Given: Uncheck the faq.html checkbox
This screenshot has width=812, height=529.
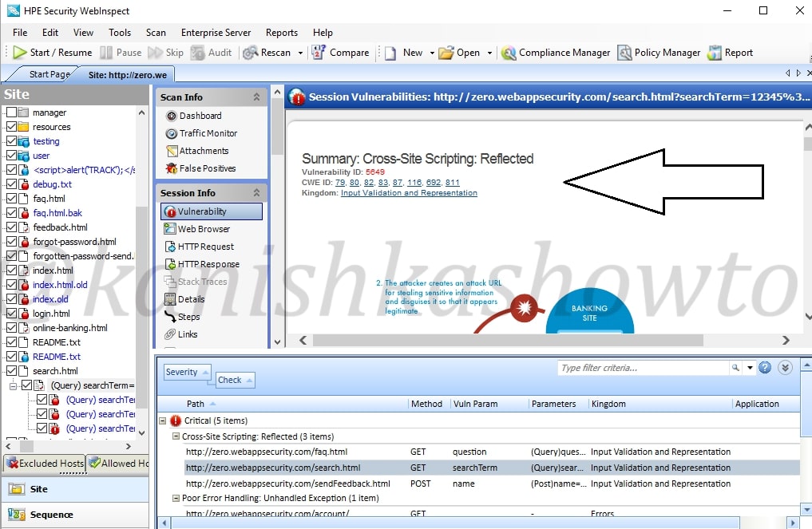Looking at the screenshot, I should tap(11, 199).
